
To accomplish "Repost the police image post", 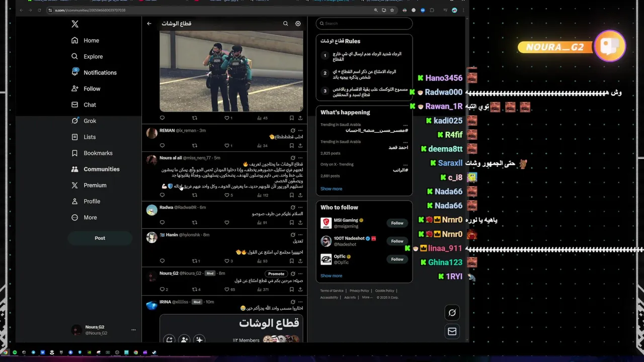I will coord(195,118).
